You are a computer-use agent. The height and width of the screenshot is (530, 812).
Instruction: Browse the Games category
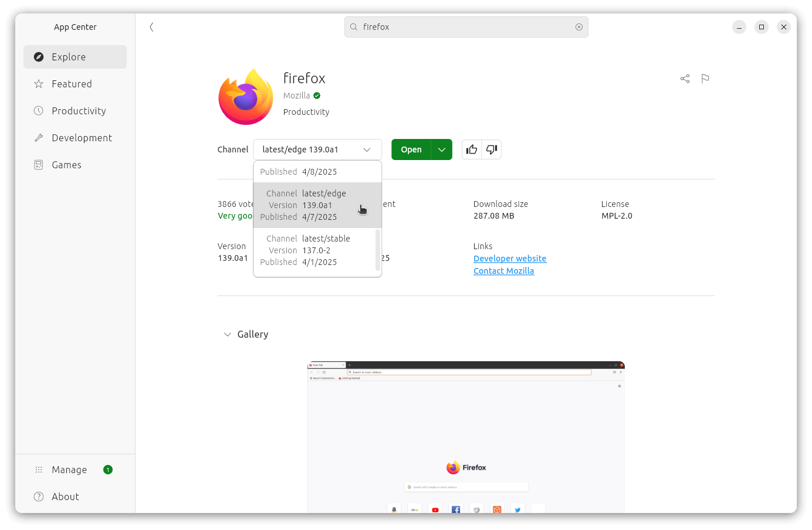tap(65, 165)
